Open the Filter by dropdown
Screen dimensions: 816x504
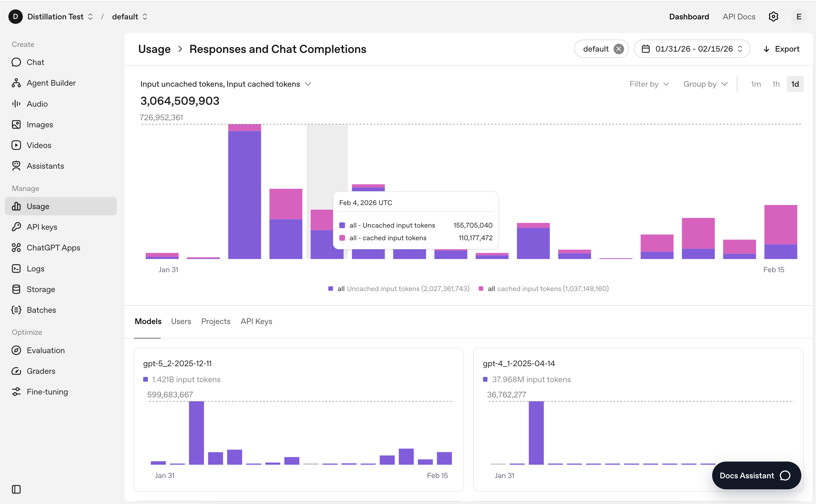[x=649, y=84]
